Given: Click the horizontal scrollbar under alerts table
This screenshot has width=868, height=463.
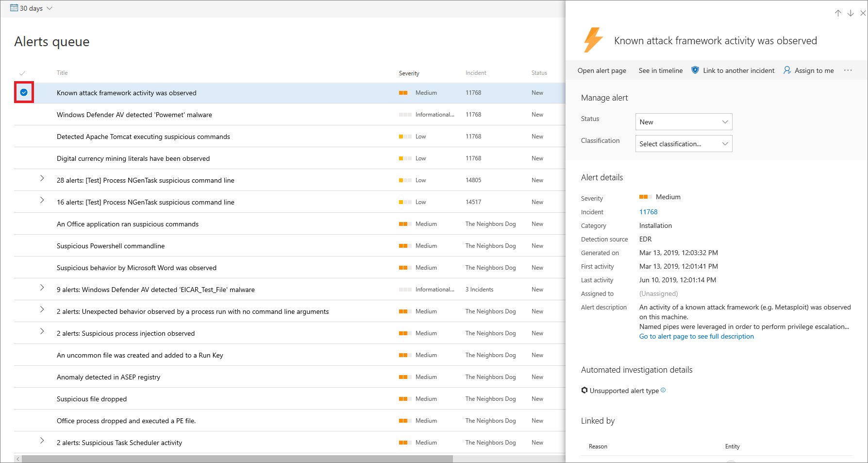Looking at the screenshot, I should click(x=237, y=459).
